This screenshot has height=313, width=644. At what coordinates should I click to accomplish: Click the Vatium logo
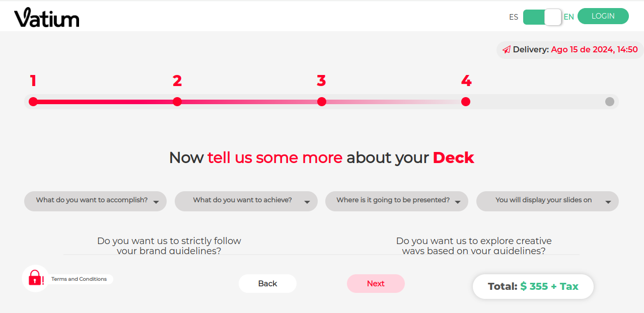click(x=46, y=18)
